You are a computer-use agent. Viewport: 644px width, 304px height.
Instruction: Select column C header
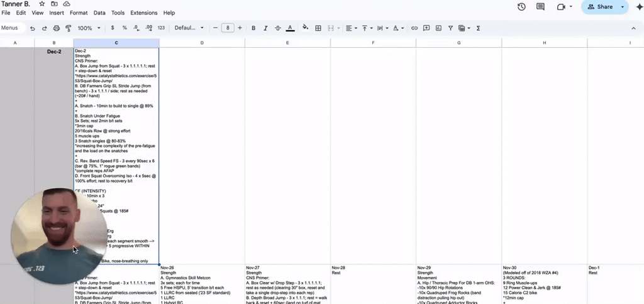(x=116, y=43)
